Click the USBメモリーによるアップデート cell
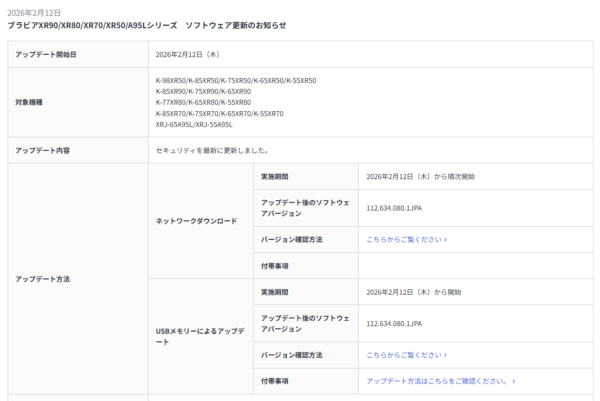600x401 pixels. coord(200,336)
